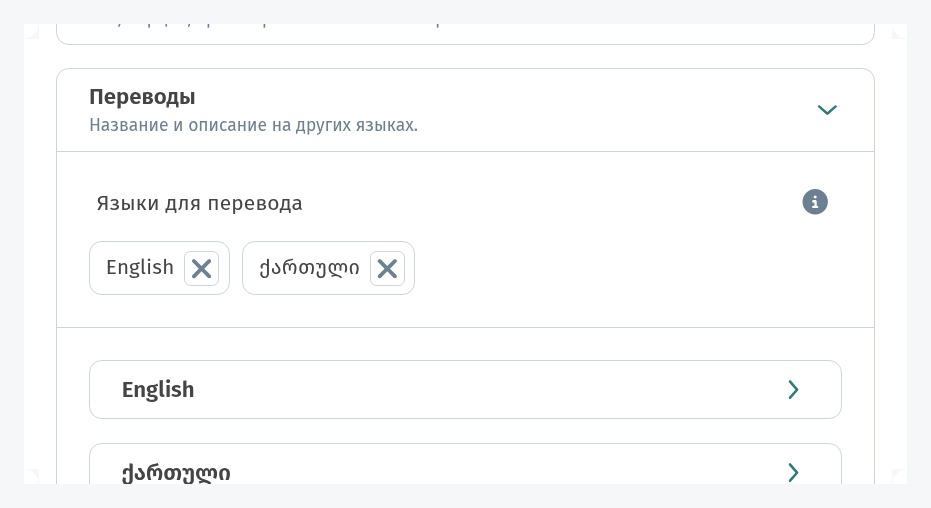Click the Языки для перевода label

[200, 204]
